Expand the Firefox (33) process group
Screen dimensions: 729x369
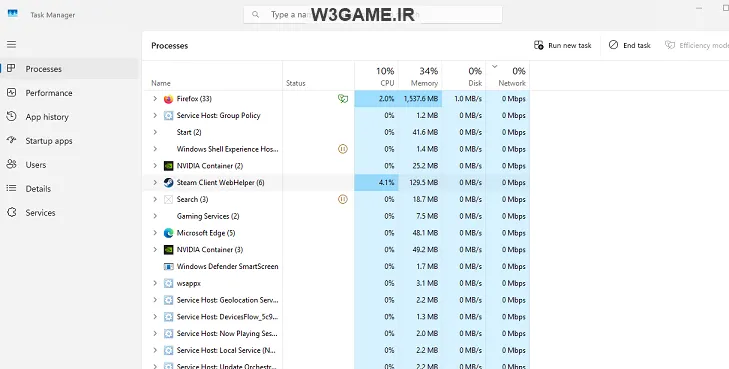(155, 99)
